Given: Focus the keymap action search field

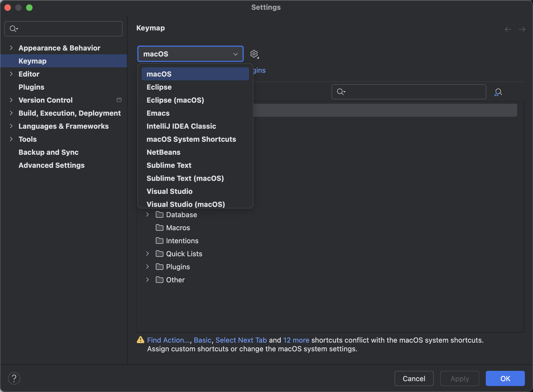Looking at the screenshot, I should [x=409, y=92].
